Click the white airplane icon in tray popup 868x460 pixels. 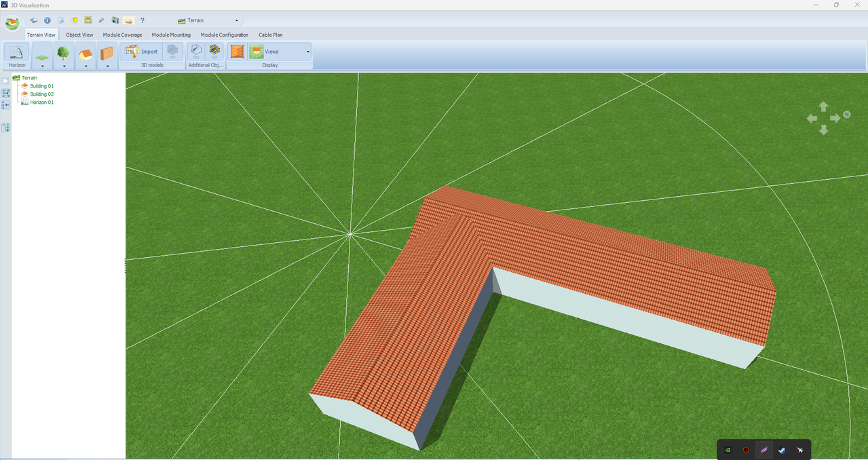click(x=800, y=450)
